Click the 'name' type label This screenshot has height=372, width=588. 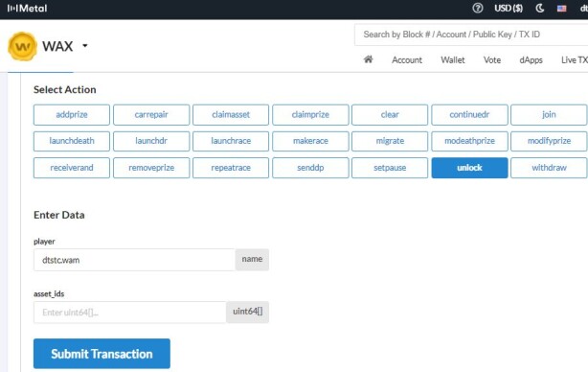click(x=252, y=259)
